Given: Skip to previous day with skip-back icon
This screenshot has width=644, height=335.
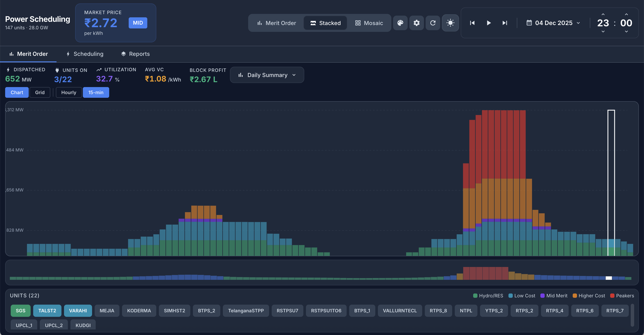Looking at the screenshot, I should tap(472, 23).
